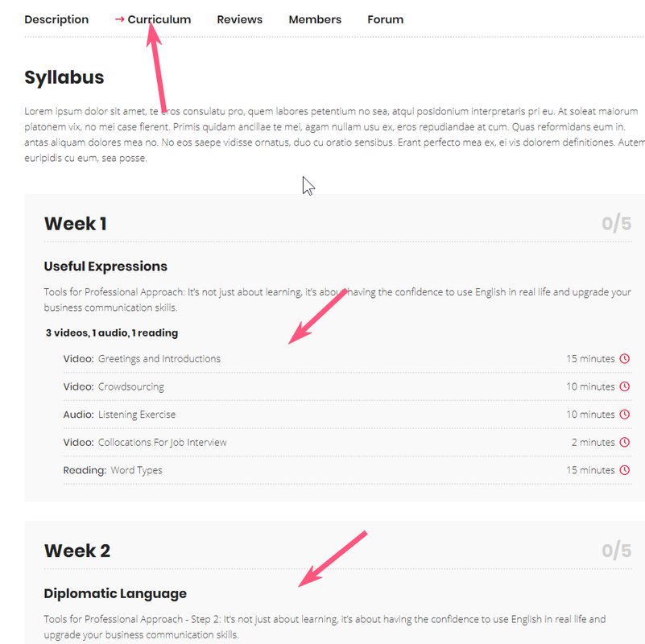Click clock icon on Listening Exercise row
The height and width of the screenshot is (644, 645).
624,415
